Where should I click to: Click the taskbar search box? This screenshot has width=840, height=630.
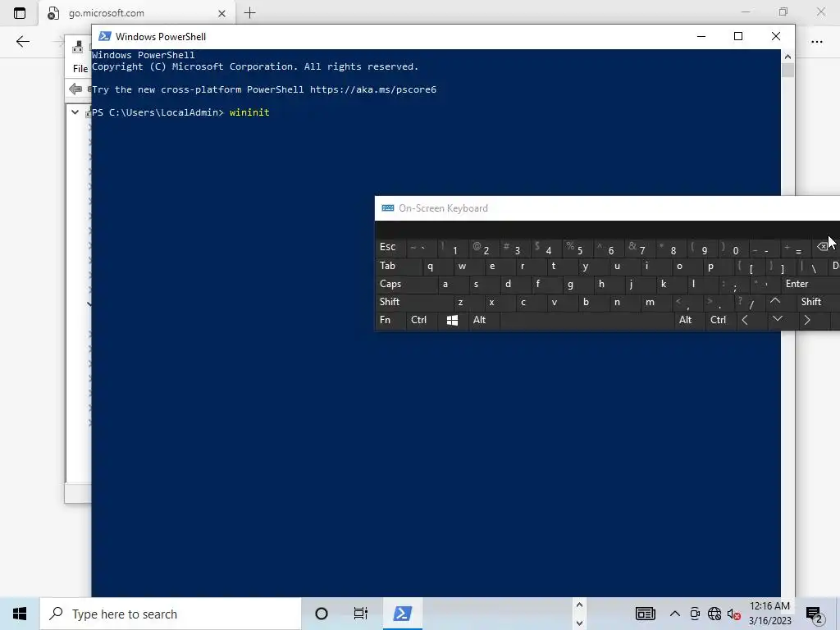171,614
